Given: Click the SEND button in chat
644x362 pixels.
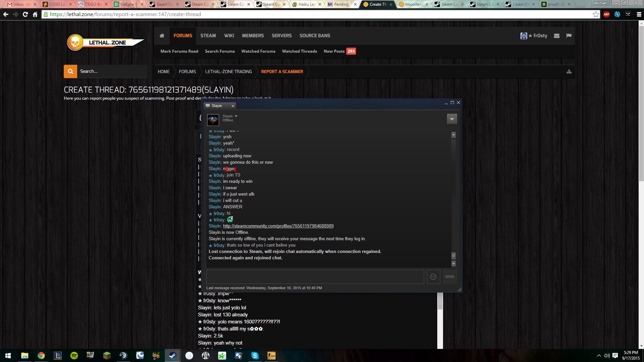Looking at the screenshot, I should click(449, 277).
